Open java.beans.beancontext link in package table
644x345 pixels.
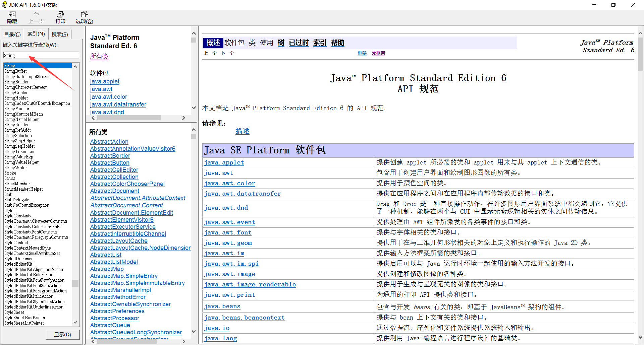pos(245,318)
